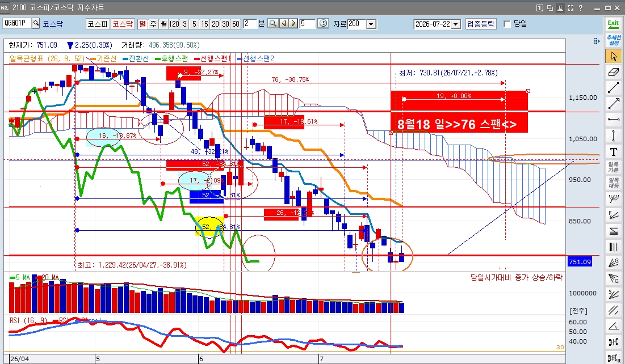Select the eraser tool
The image size is (625, 364).
(613, 72)
